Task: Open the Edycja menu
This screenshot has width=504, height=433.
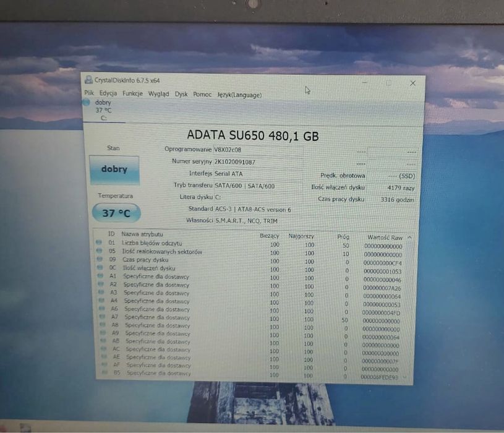Action: pos(108,93)
